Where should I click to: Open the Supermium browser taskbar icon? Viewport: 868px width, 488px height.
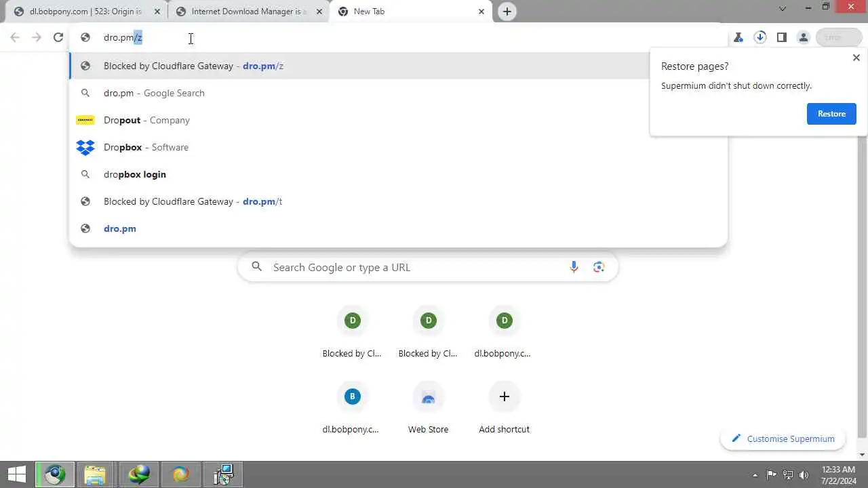pyautogui.click(x=55, y=474)
